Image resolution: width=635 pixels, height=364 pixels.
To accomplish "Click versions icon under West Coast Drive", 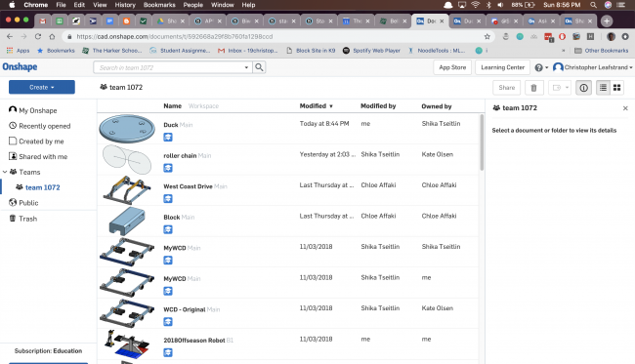I will tap(168, 198).
